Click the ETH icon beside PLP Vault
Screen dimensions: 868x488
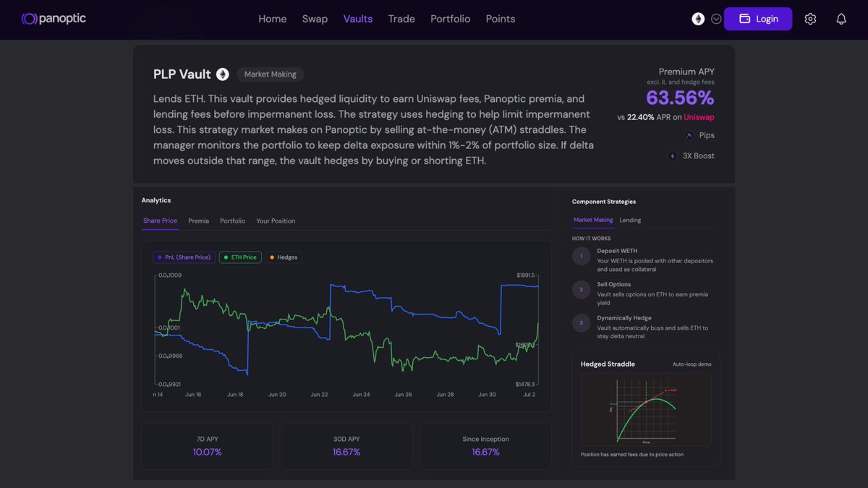click(x=223, y=74)
